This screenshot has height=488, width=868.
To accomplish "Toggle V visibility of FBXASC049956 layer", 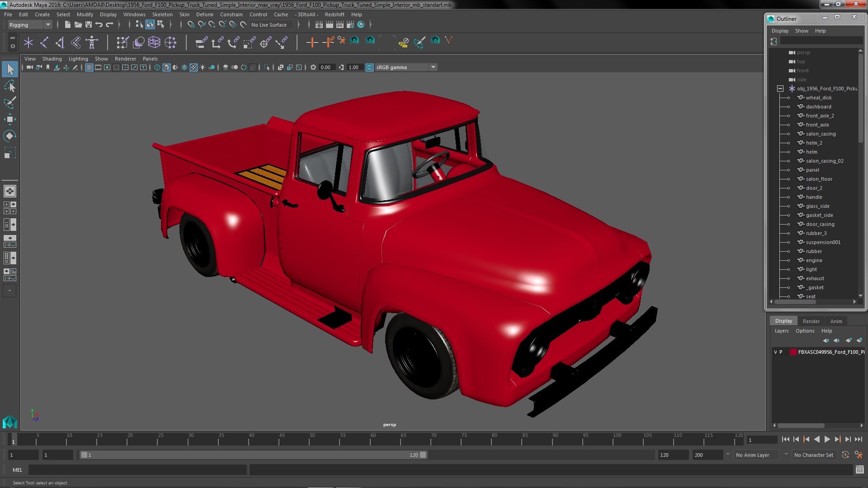I will click(x=775, y=352).
